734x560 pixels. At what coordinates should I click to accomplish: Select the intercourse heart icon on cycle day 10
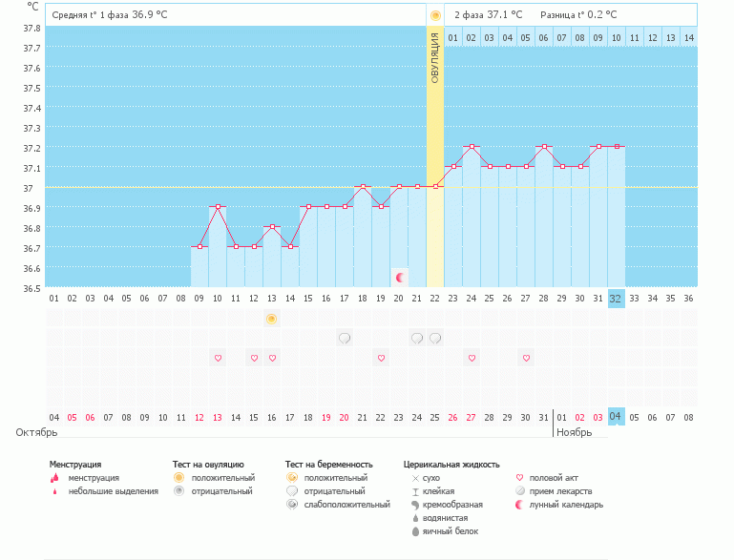click(218, 358)
